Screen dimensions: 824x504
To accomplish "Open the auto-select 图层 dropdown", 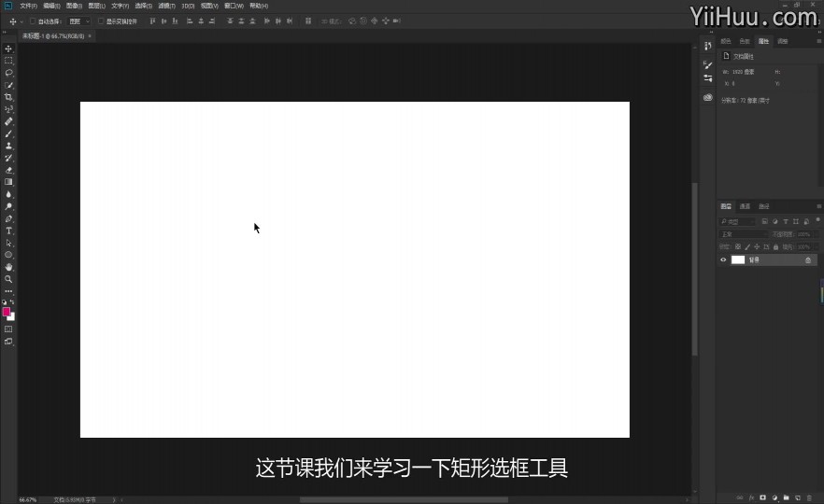I will pos(79,21).
